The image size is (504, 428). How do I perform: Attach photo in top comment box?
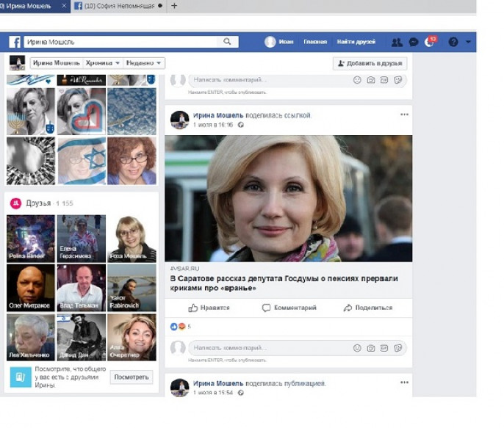pyautogui.click(x=370, y=80)
